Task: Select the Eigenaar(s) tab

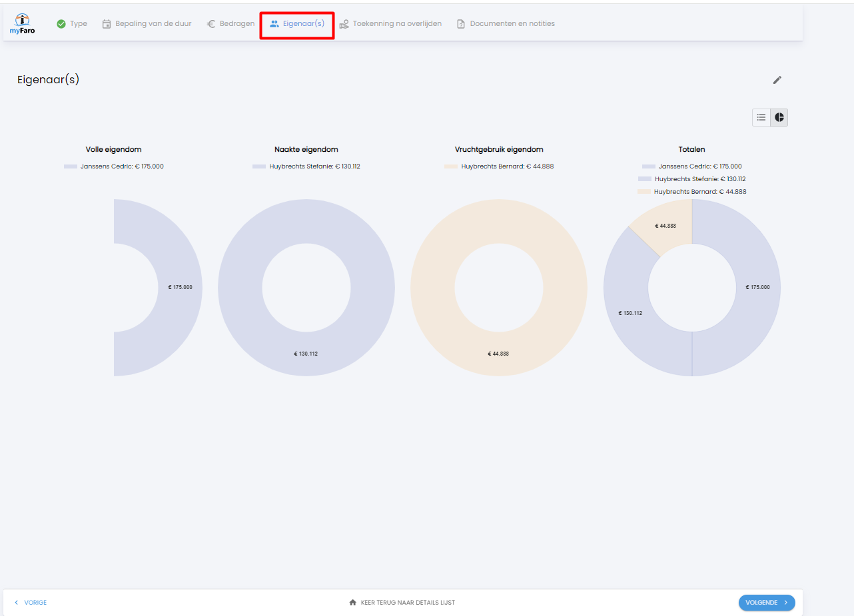Action: [x=297, y=24]
